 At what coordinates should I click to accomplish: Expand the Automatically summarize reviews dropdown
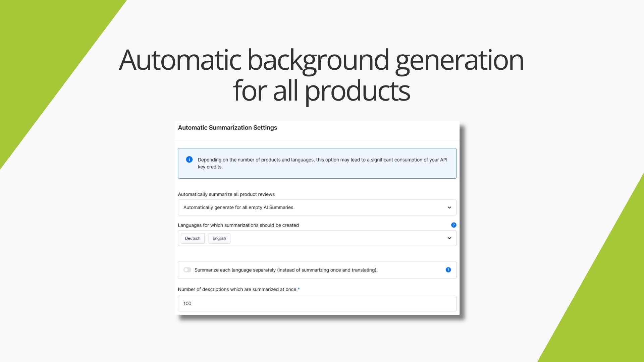coord(317,207)
